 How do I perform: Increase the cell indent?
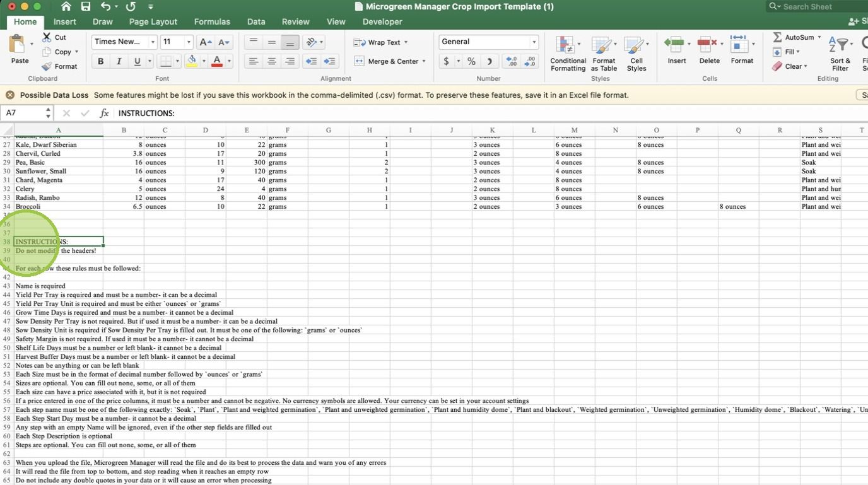tap(329, 61)
